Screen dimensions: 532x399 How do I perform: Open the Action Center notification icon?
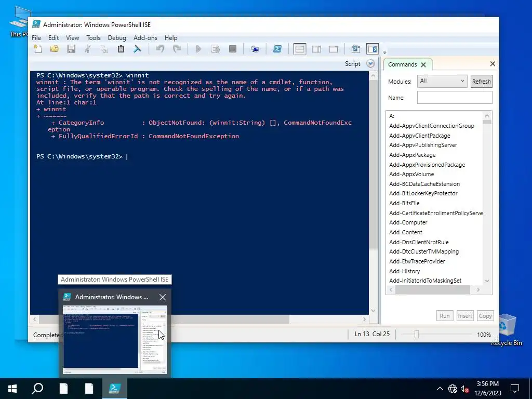coord(515,389)
